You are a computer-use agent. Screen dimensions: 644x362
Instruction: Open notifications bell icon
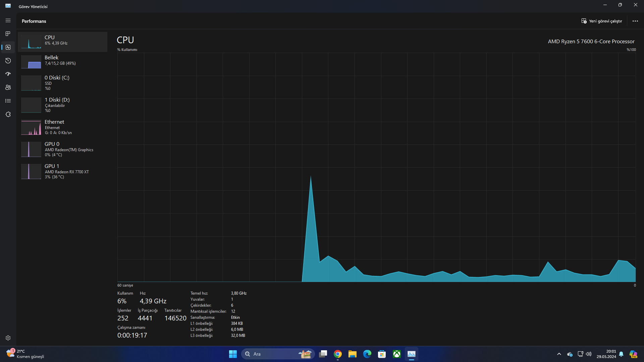(x=621, y=354)
